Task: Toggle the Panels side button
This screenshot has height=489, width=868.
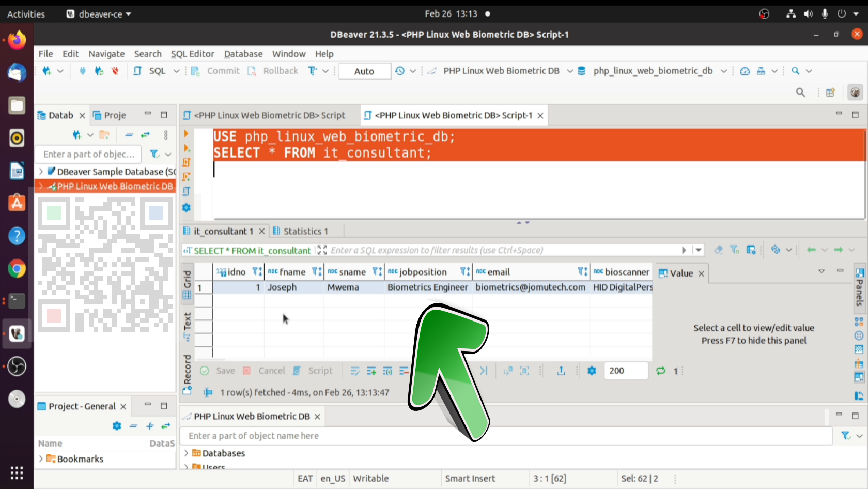Action: click(859, 287)
